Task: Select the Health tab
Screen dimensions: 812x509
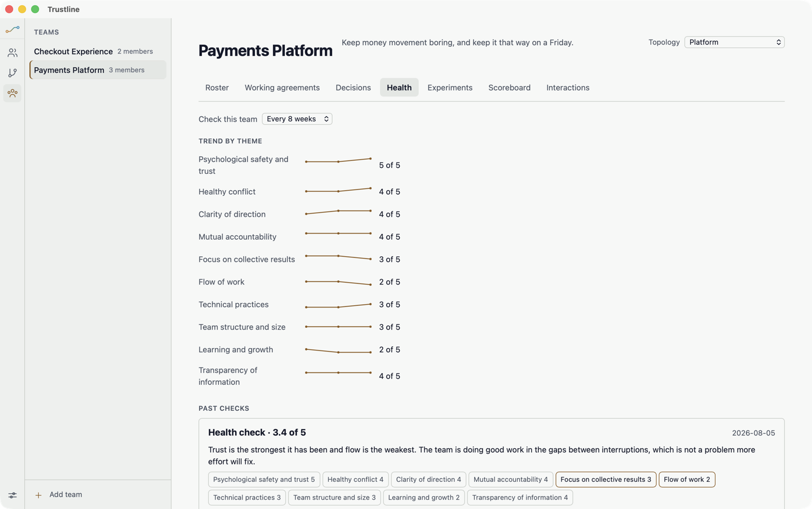Action: [399, 87]
